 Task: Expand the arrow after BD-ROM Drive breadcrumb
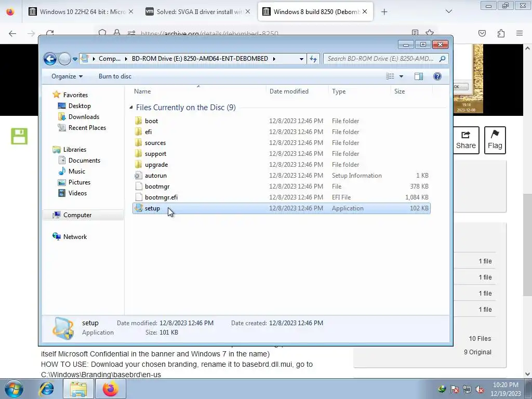tap(274, 59)
